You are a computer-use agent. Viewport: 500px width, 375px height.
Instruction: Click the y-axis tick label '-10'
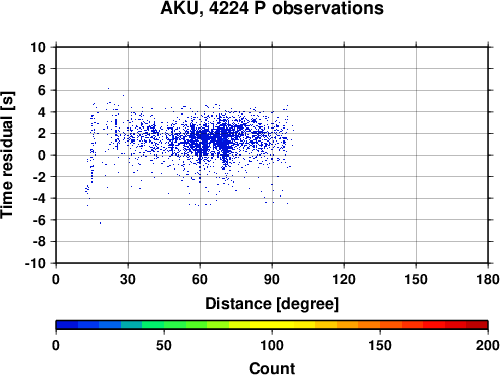pyautogui.click(x=35, y=263)
